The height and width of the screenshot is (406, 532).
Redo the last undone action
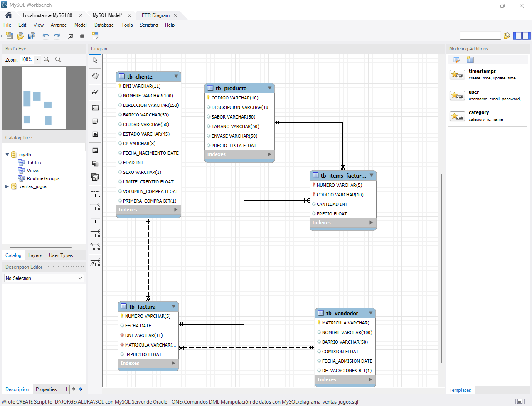point(57,36)
